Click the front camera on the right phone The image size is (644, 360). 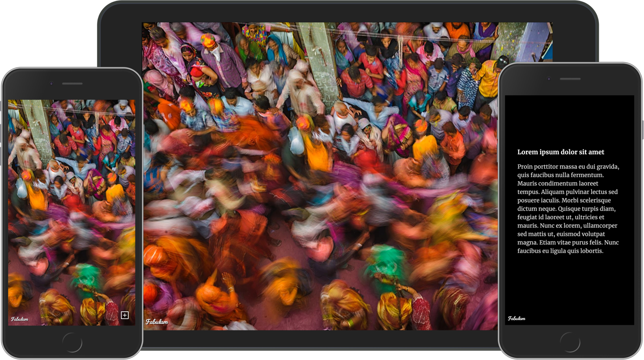(549, 78)
